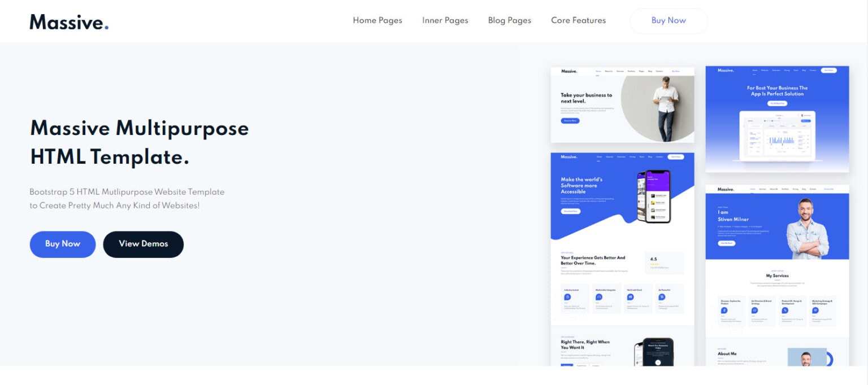Select the Industry tested feature icon

tap(568, 297)
